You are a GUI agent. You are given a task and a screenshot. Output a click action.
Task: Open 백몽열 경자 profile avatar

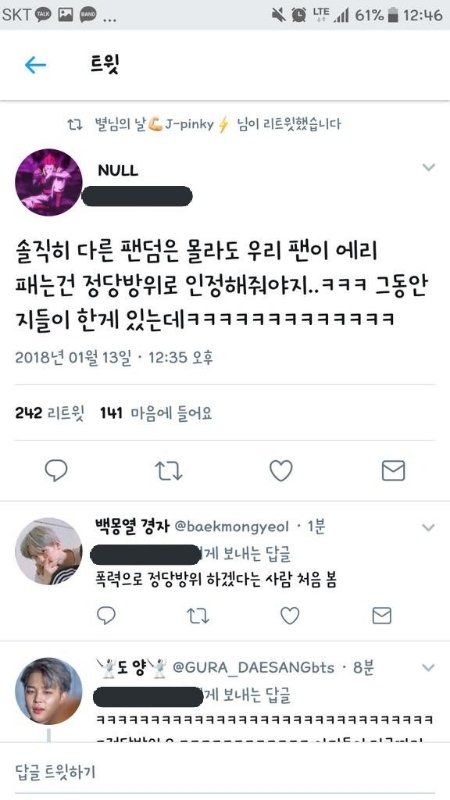tap(48, 551)
